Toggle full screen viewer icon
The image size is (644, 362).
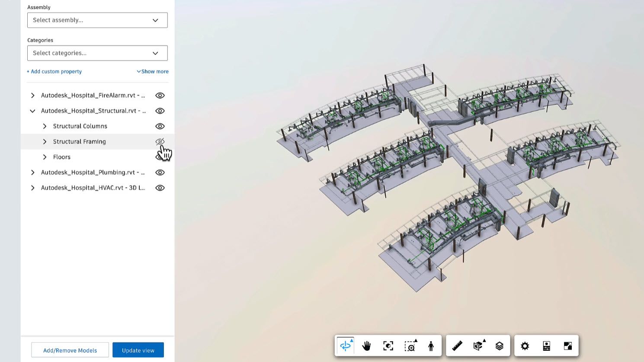[x=568, y=346]
